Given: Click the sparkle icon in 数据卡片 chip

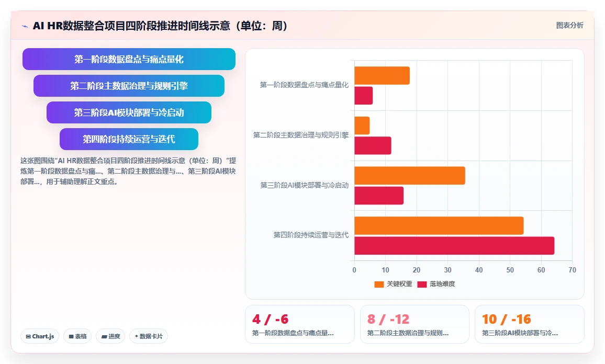Looking at the screenshot, I should [136, 336].
